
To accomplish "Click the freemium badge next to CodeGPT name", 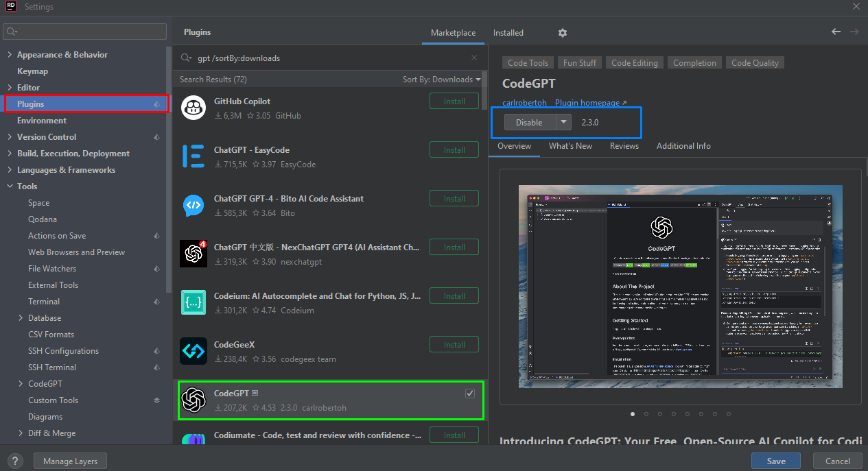I will [x=255, y=394].
